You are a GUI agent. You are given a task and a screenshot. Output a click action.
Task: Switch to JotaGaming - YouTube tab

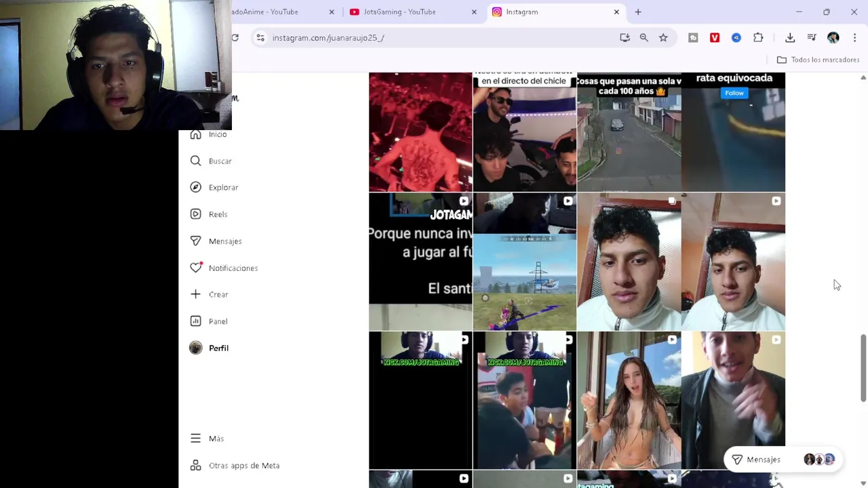414,12
